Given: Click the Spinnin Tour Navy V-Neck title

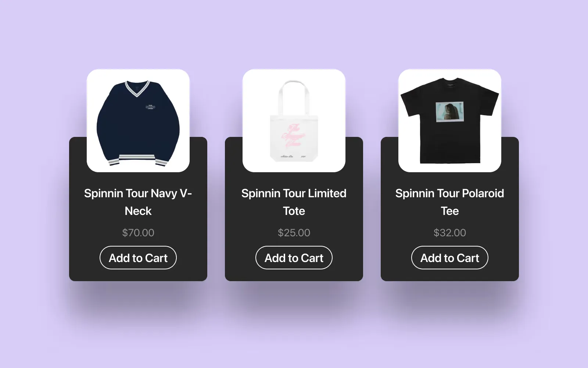Looking at the screenshot, I should [x=138, y=202].
